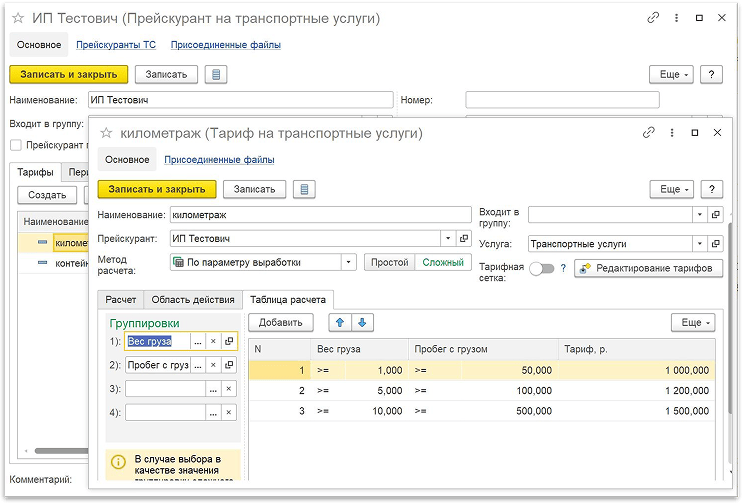This screenshot has height=504, width=742.
Task: Click Редактирование тарифов button
Action: pyautogui.click(x=648, y=268)
